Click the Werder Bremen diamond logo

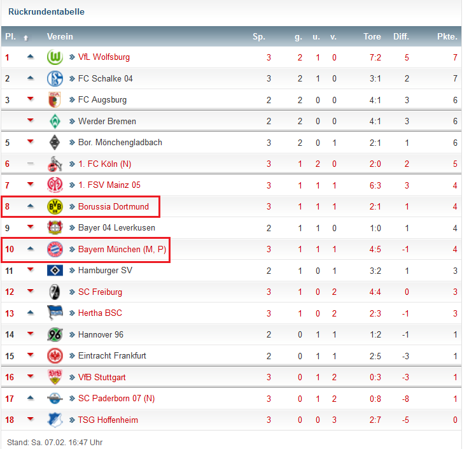tap(55, 121)
